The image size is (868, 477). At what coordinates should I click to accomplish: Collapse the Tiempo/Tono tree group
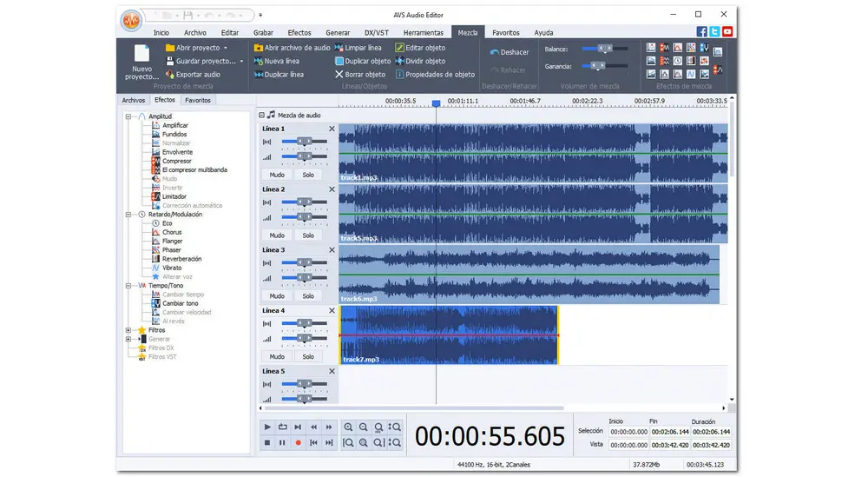click(128, 285)
